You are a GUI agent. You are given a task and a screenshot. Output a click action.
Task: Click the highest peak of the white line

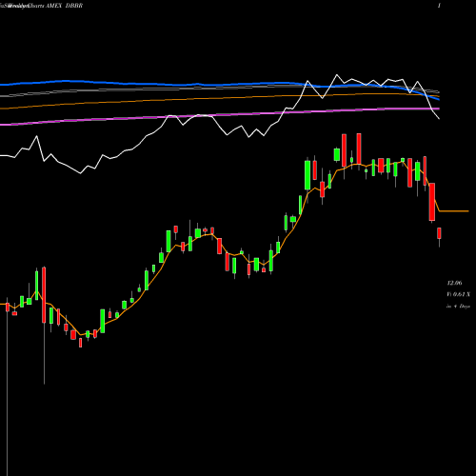pos(337,75)
